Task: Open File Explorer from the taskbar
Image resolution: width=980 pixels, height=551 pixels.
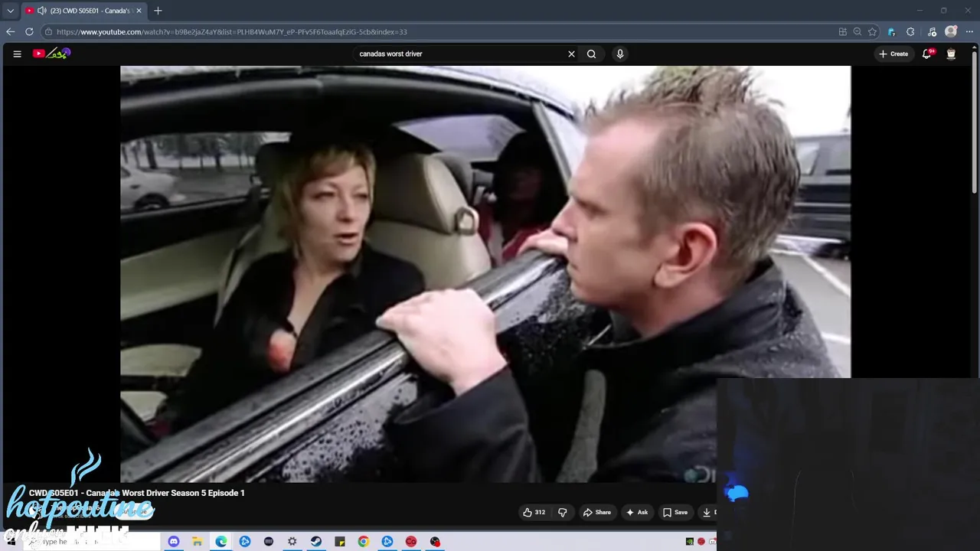Action: (x=197, y=542)
